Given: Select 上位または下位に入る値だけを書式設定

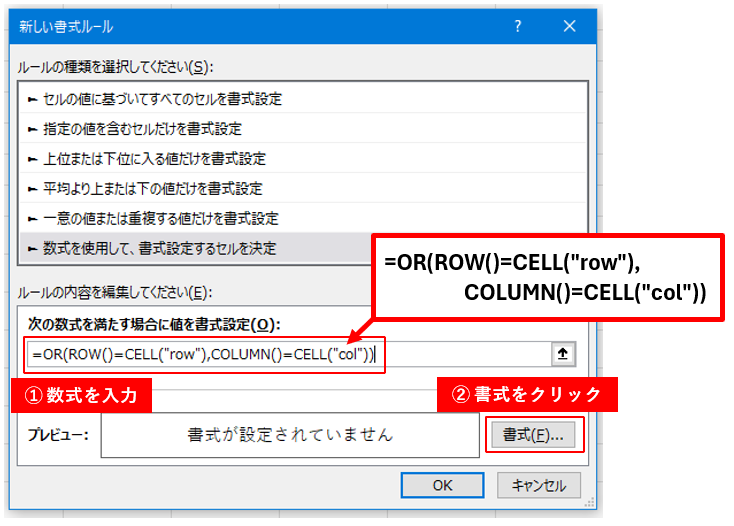Looking at the screenshot, I should coord(154,159).
